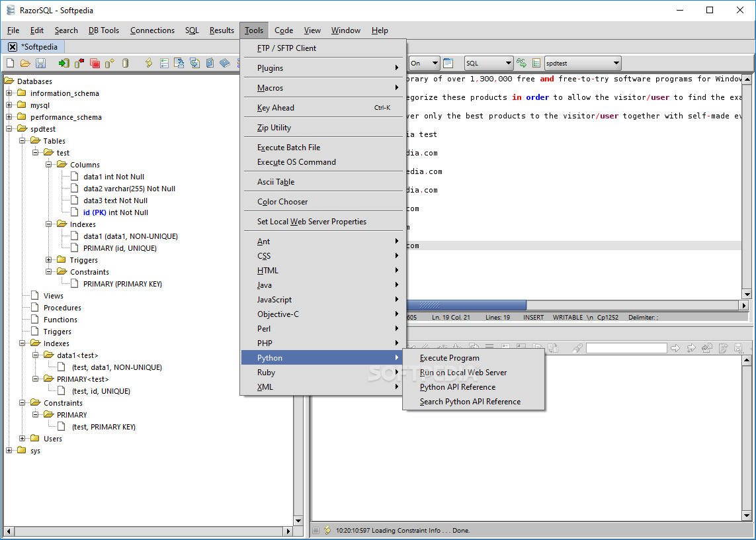756x540 pixels.
Task: Select Python API Reference item
Action: pos(474,387)
